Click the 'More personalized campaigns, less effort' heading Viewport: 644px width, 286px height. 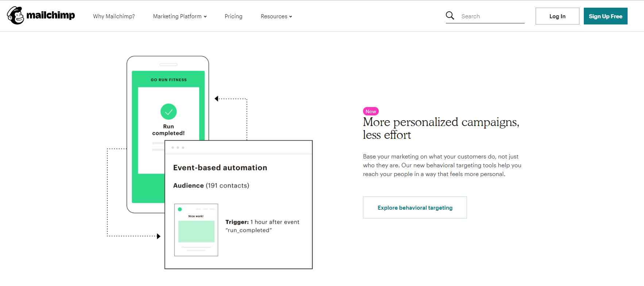tap(441, 128)
